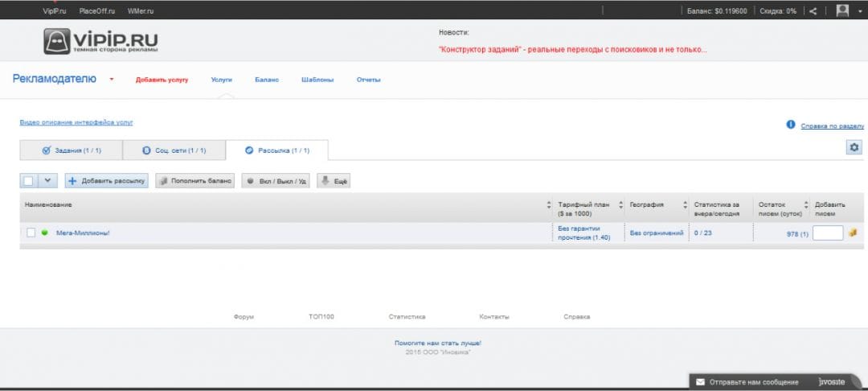This screenshot has height=391, width=868.
Task: Switch to the Задания (1 / 1) tab
Action: click(71, 150)
